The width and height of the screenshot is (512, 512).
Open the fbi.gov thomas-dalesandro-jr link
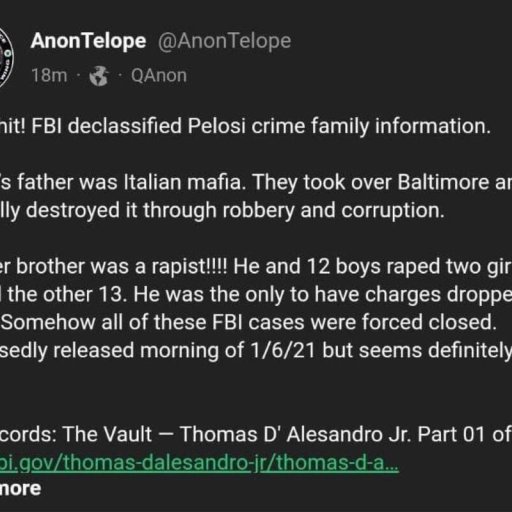point(199,462)
